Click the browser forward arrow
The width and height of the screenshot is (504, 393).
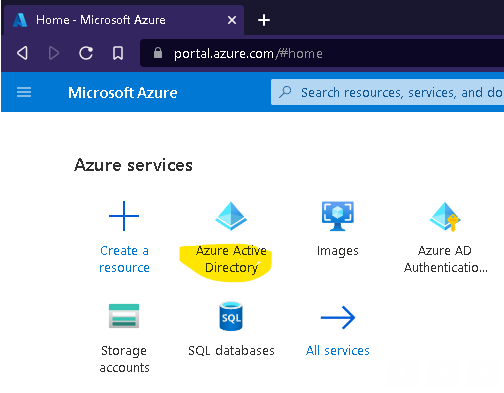54,53
